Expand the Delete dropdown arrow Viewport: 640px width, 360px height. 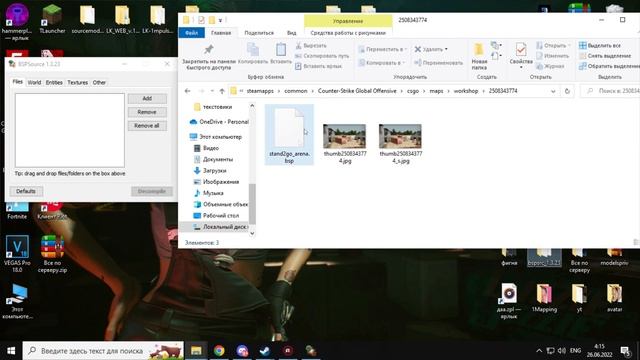446,49
